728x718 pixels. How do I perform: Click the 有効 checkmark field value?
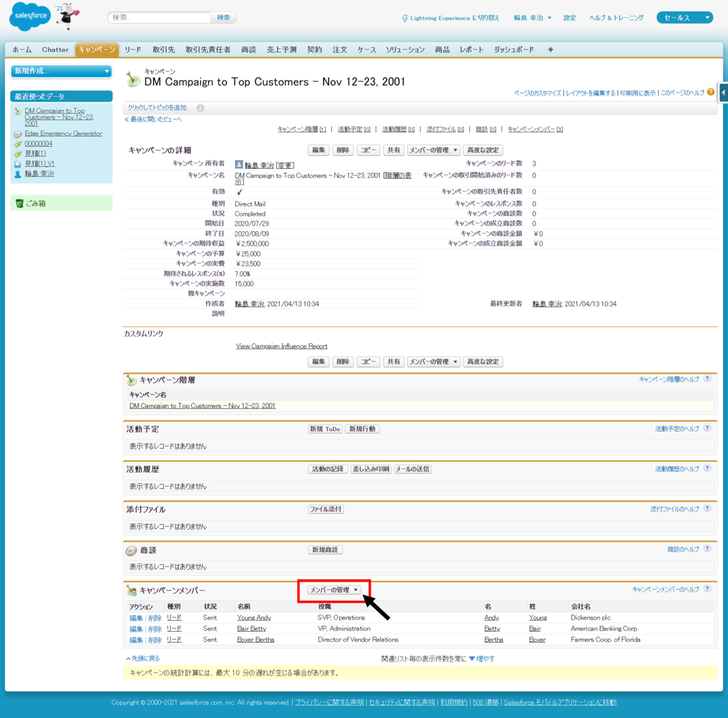pyautogui.click(x=239, y=192)
